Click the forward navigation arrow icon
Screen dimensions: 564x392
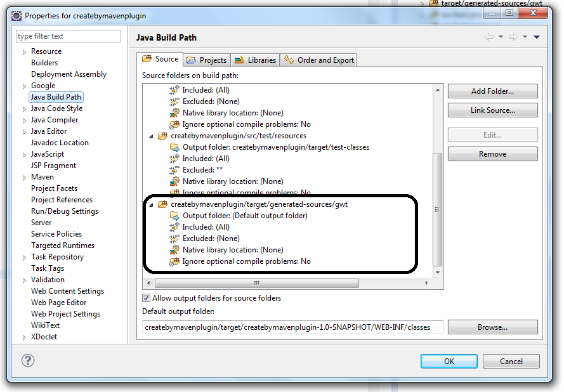[x=513, y=37]
